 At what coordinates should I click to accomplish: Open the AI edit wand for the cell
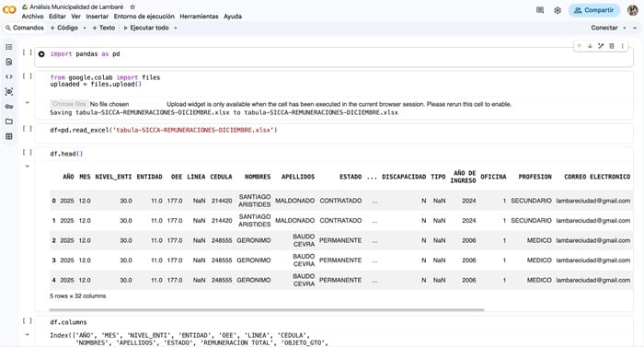pyautogui.click(x=601, y=46)
